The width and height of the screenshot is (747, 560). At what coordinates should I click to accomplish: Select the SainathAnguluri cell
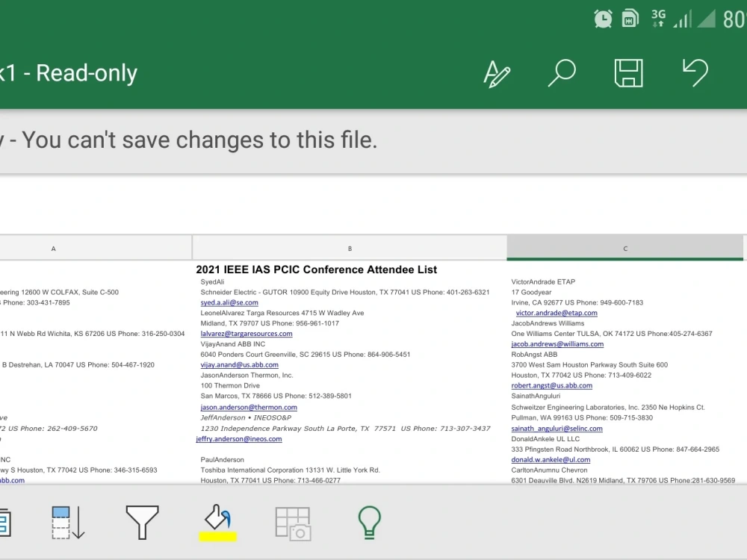(536, 396)
